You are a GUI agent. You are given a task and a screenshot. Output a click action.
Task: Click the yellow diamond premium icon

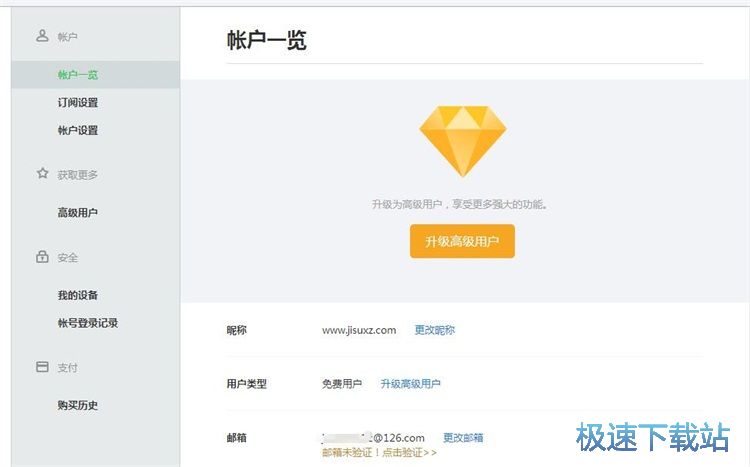[463, 142]
